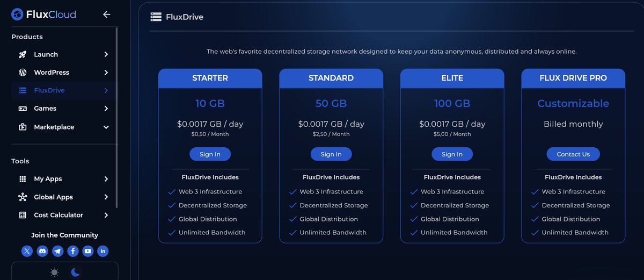This screenshot has height=280, width=644.
Task: Click Decentralized Storage checkmark in Elite
Action: [x=414, y=205]
